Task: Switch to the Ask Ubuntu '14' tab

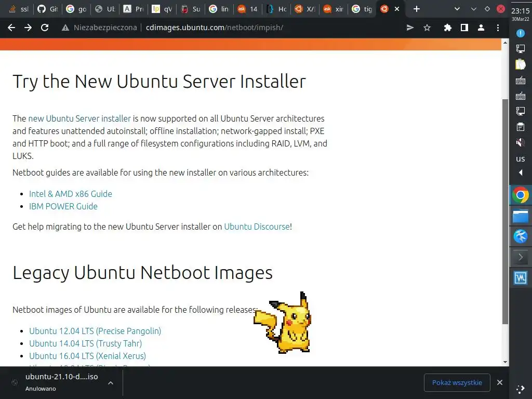Action: (x=248, y=9)
